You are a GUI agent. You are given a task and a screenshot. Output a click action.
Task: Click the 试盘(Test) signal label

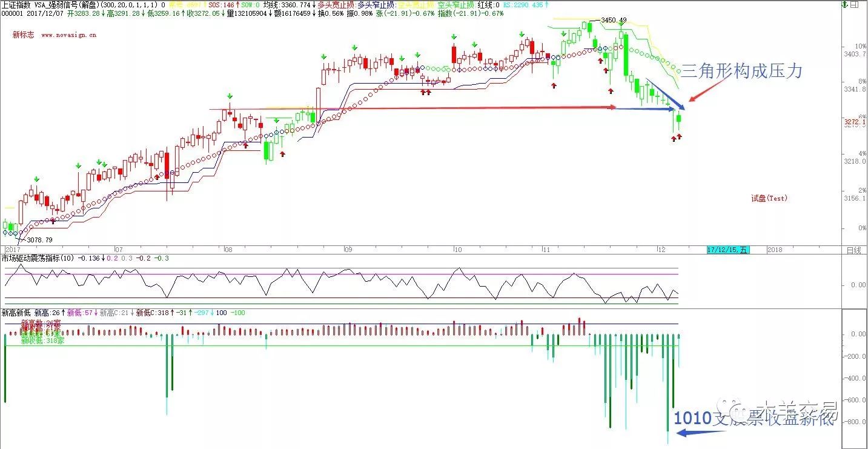coord(769,198)
